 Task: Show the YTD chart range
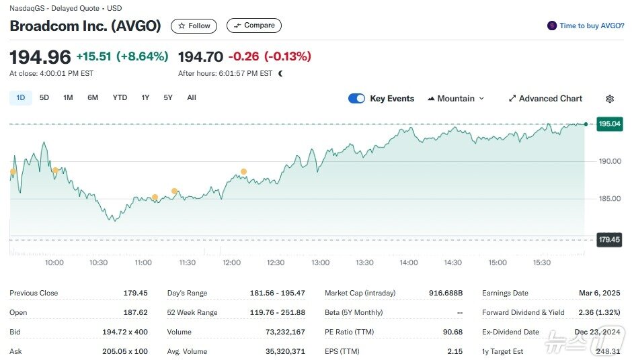tap(120, 98)
